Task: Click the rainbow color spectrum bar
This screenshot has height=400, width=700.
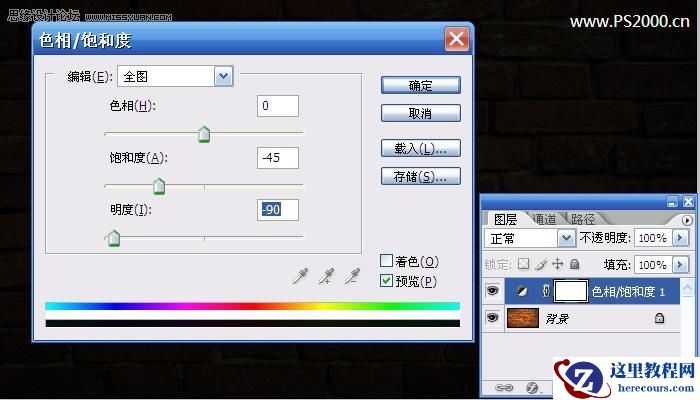Action: click(x=253, y=306)
